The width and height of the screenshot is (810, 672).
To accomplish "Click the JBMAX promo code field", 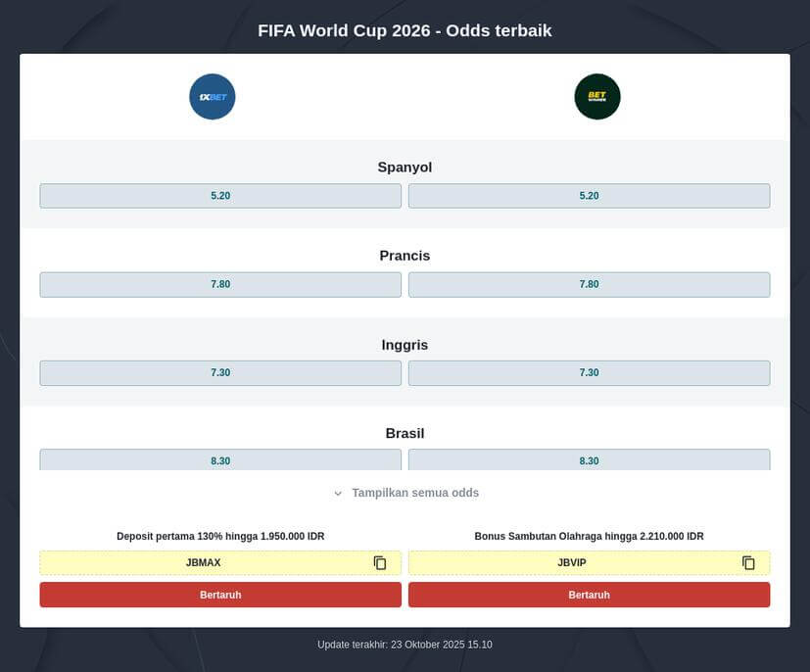I will pos(204,563).
